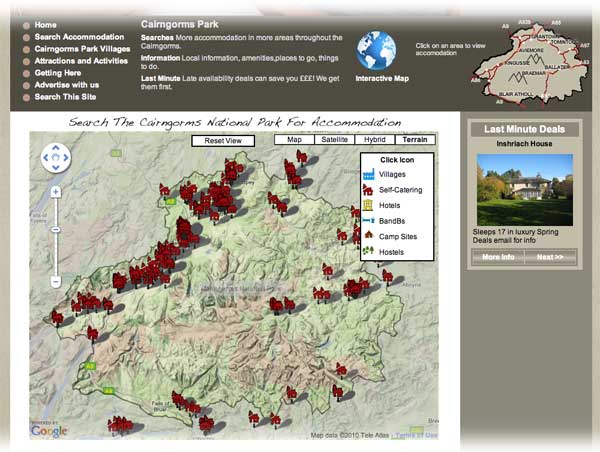Click the Camp Sites legend icon
This screenshot has height=452, width=600.
[x=368, y=235]
